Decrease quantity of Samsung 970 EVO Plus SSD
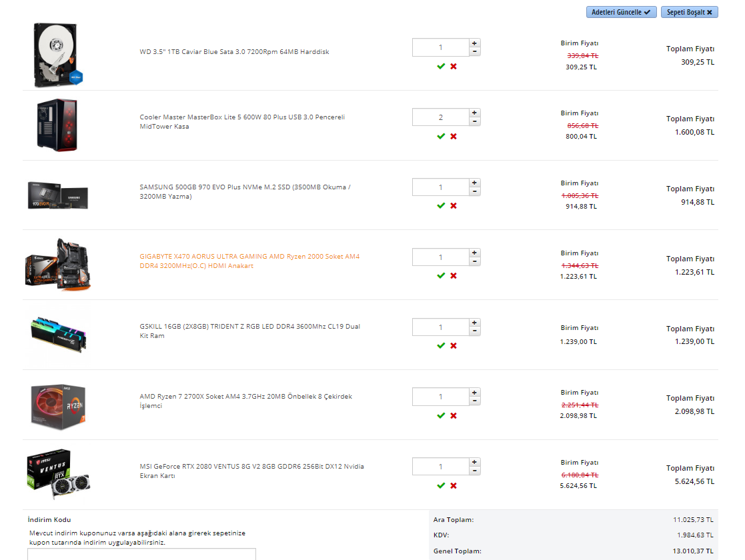 tap(474, 191)
